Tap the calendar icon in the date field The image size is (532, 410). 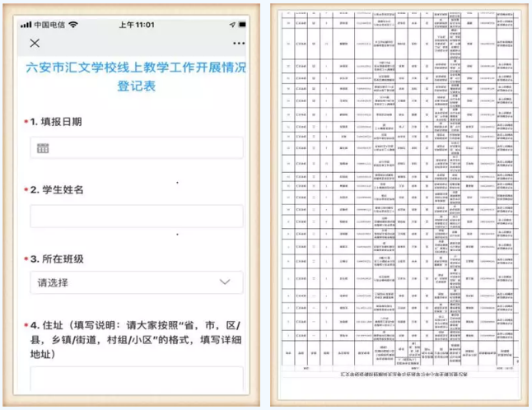coord(43,148)
